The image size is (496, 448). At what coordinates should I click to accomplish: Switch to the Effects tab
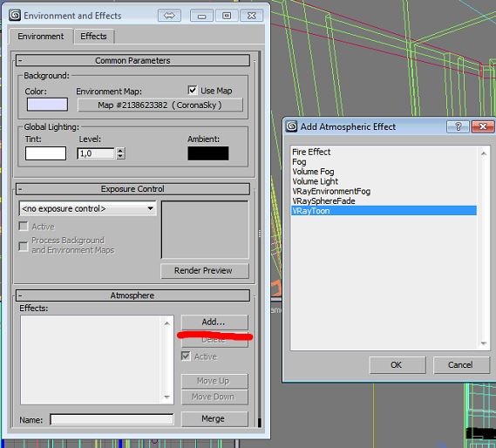click(93, 37)
